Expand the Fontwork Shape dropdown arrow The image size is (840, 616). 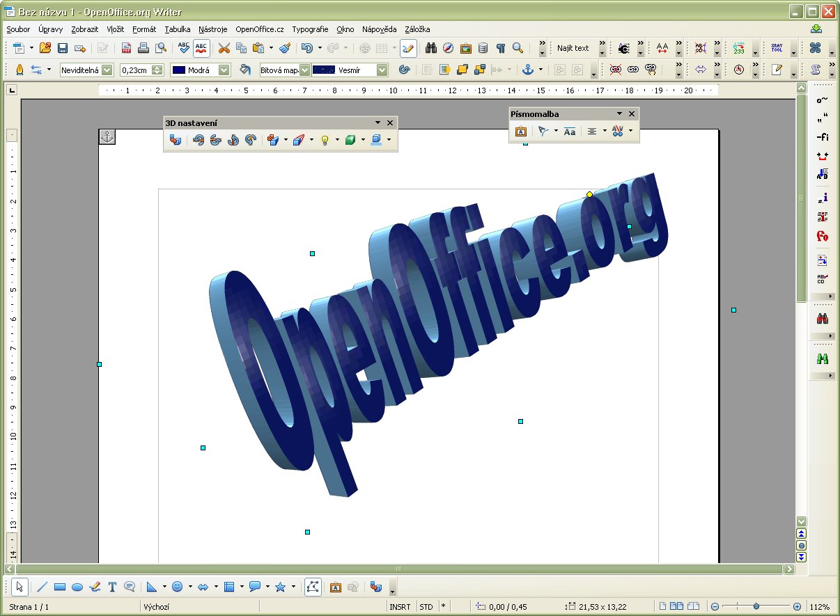click(x=556, y=131)
